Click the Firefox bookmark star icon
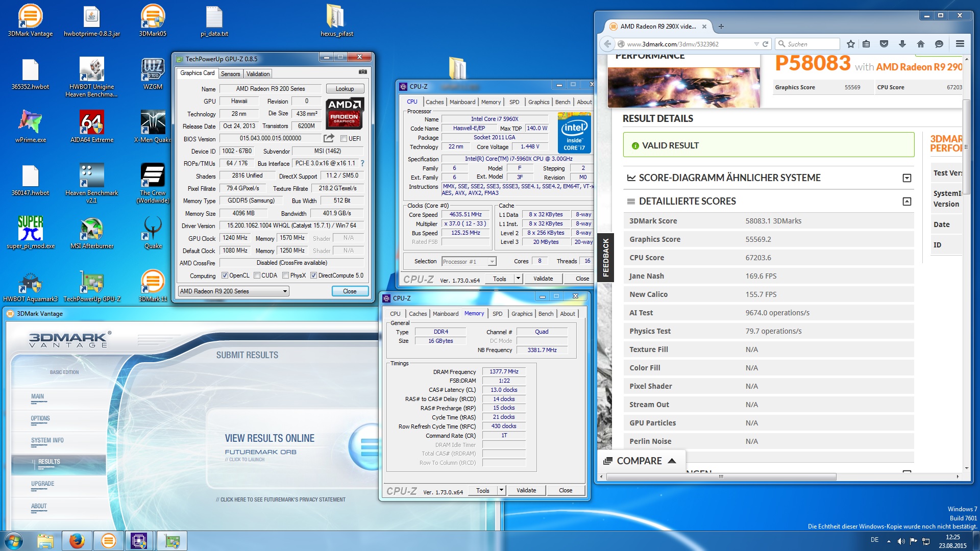980x551 pixels. [850, 44]
